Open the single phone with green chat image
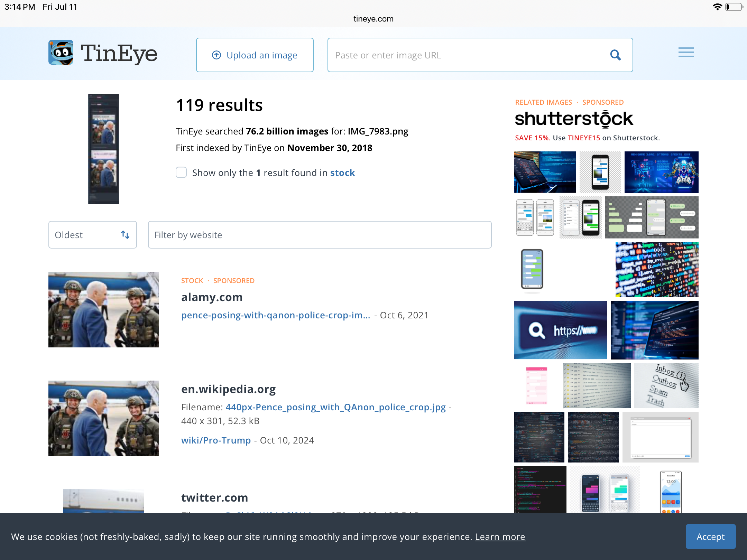747x560 pixels. tap(532, 269)
